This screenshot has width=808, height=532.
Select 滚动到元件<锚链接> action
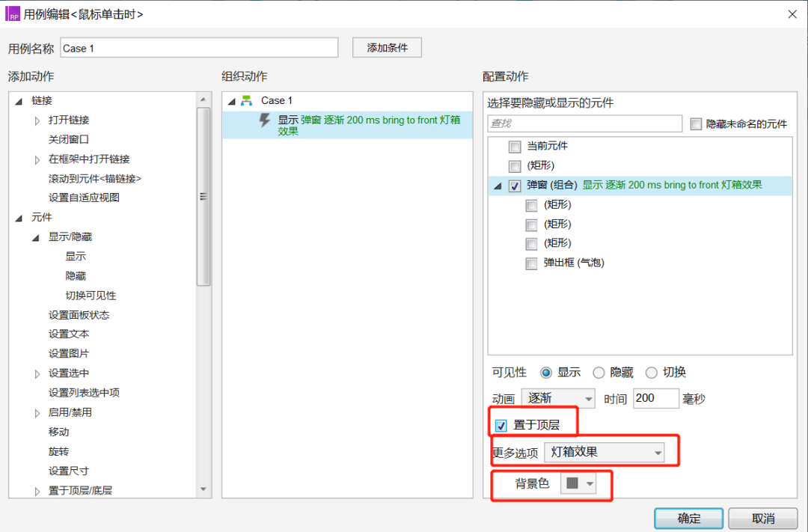coord(95,178)
